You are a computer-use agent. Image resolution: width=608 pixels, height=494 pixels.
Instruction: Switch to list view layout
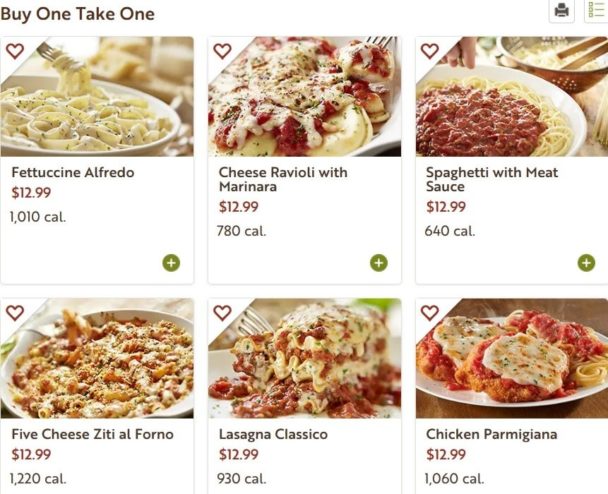597,11
